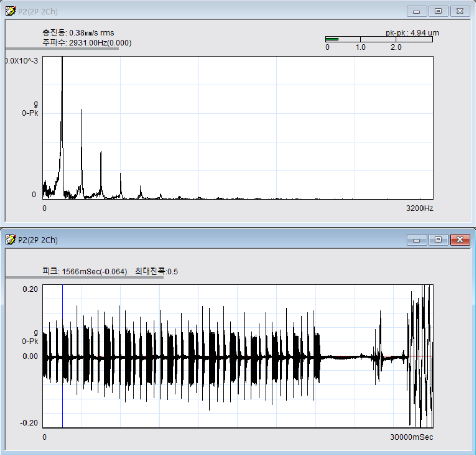Viewport: 476px width, 455px height.
Task: Click the 3200Hz axis end label
Action: coord(419,208)
